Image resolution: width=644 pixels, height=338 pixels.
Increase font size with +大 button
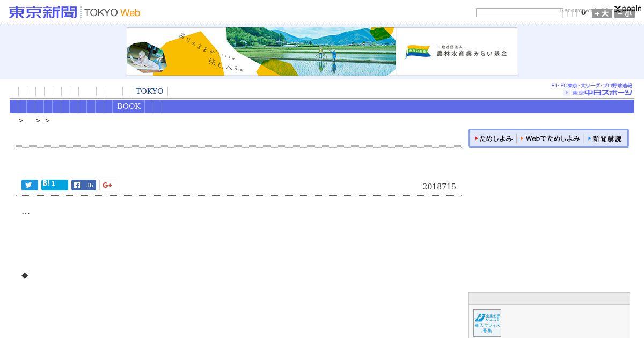point(602,13)
